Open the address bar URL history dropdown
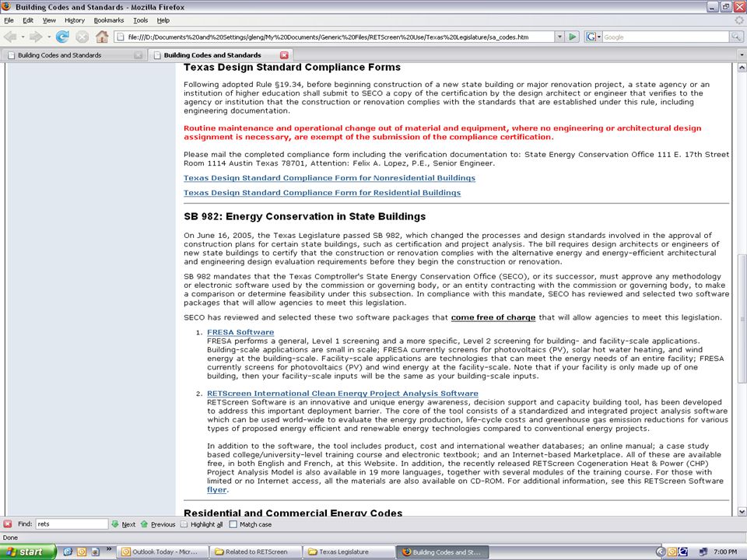 point(559,37)
